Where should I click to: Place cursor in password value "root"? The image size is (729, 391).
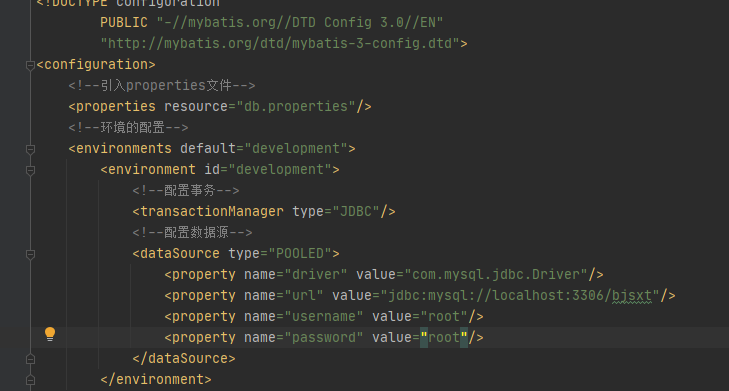[444, 338]
